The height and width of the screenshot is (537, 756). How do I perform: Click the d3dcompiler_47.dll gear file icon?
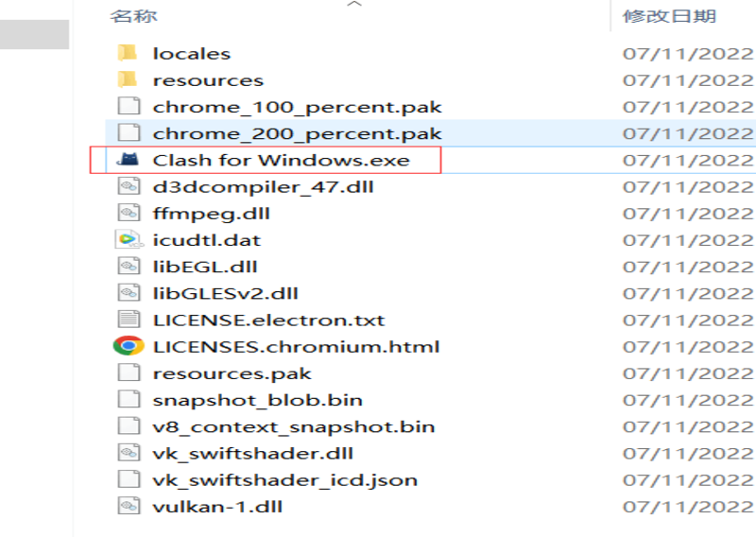(x=128, y=186)
